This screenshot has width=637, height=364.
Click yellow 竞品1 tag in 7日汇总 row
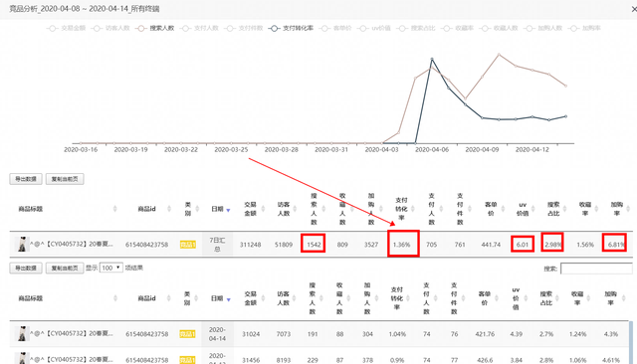point(188,245)
